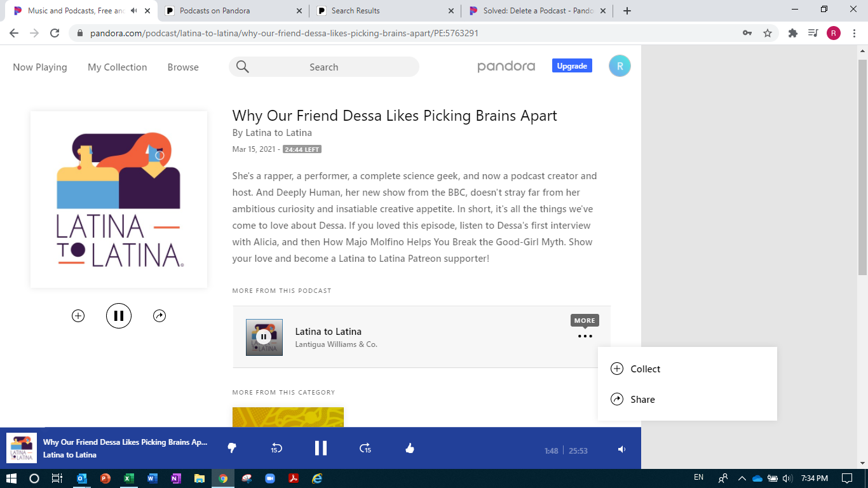Open the user profile avatar menu
868x488 pixels.
pyautogui.click(x=620, y=66)
